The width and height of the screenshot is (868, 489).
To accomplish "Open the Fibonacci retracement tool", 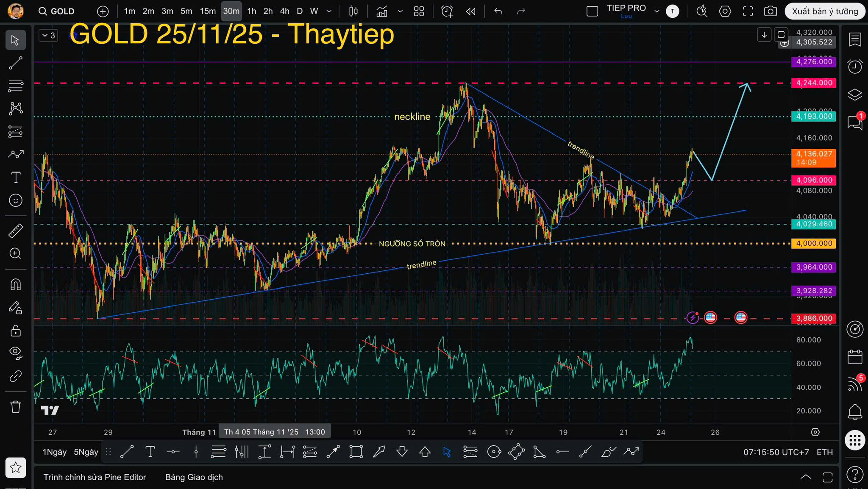I will (16, 86).
